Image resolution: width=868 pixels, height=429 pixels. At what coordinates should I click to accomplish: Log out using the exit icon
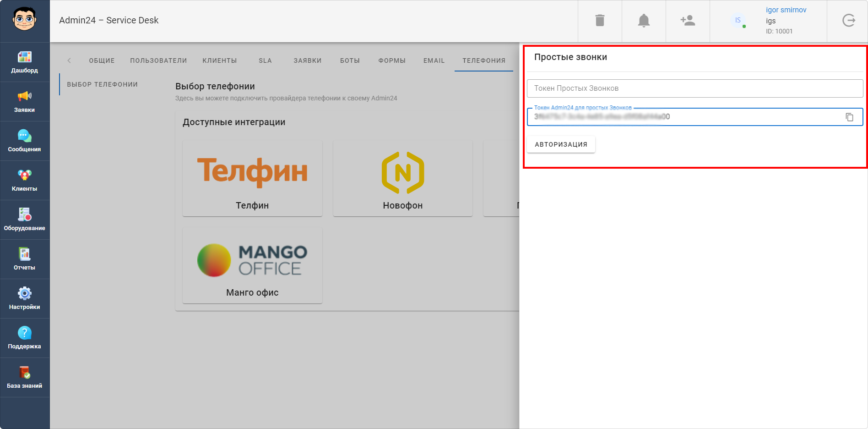tap(849, 21)
